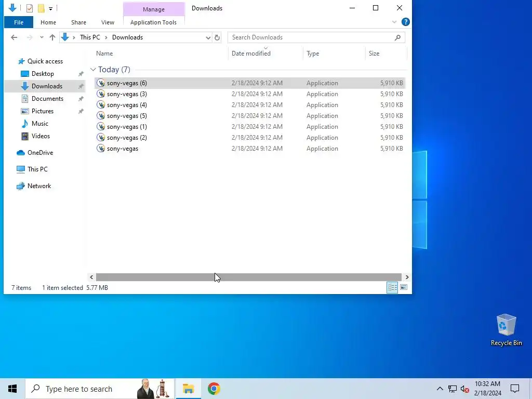Open the Application Tools tab

tap(153, 22)
